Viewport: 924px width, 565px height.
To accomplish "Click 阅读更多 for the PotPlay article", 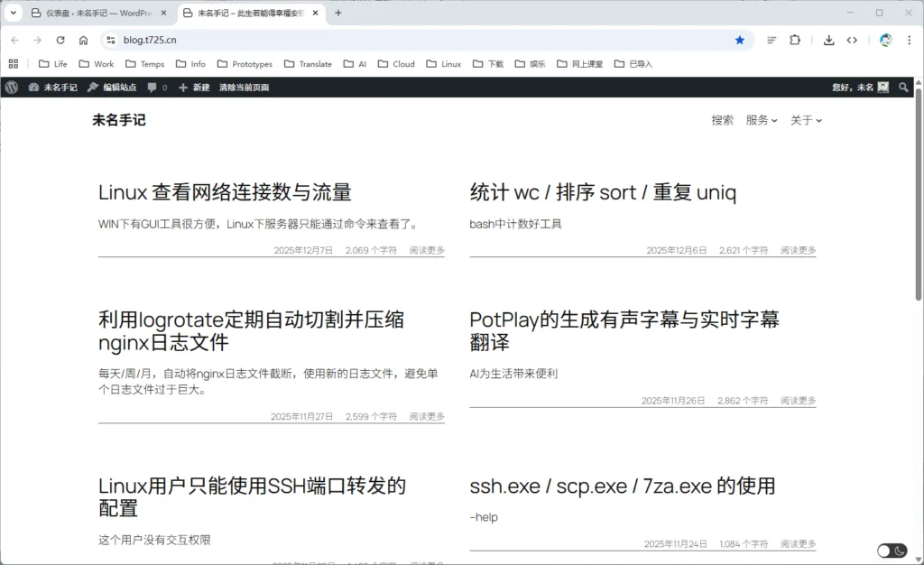I will coord(798,400).
